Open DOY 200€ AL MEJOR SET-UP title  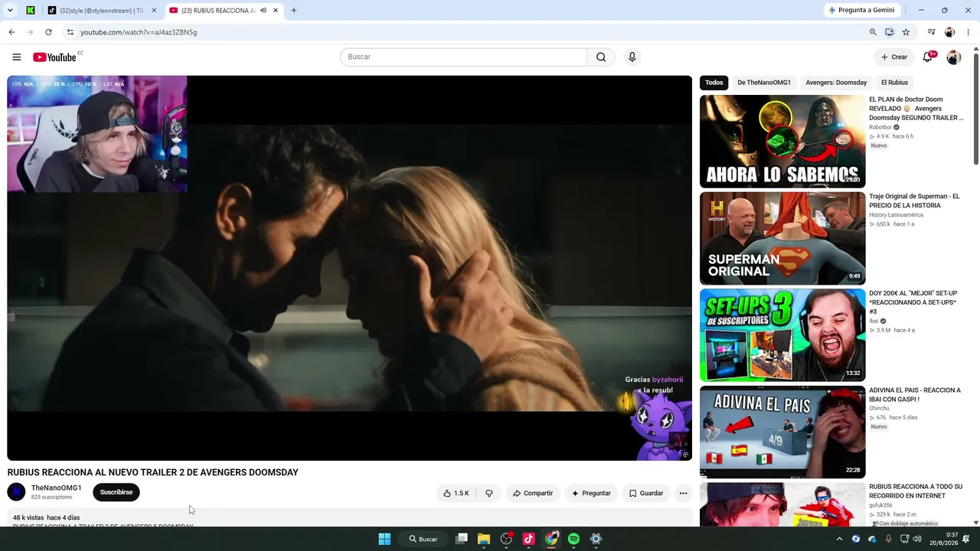(913, 302)
